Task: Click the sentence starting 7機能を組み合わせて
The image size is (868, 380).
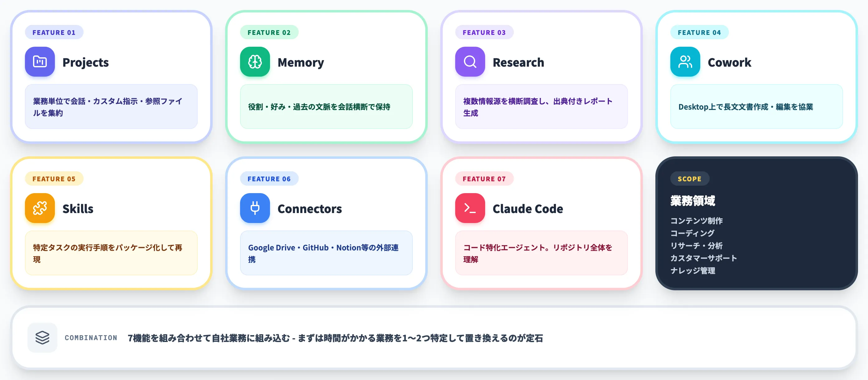Action: pyautogui.click(x=335, y=338)
